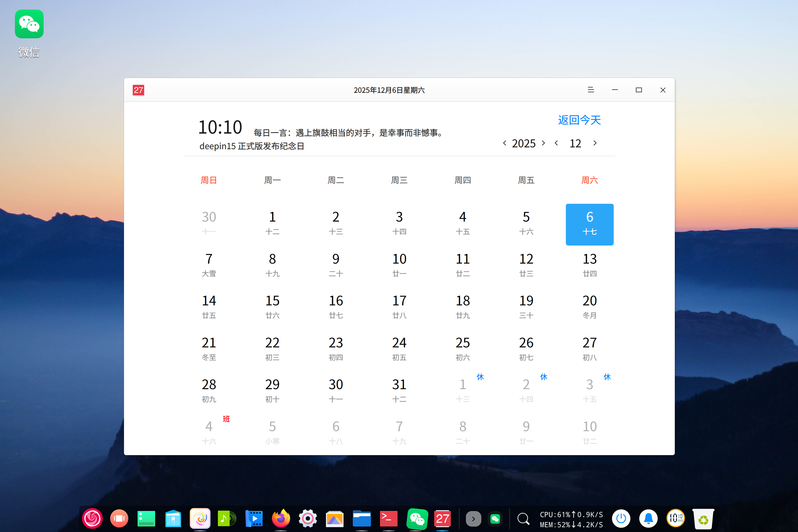Viewport: 798px width, 532px height.
Task: Select December 28 初九
Action: (209, 390)
